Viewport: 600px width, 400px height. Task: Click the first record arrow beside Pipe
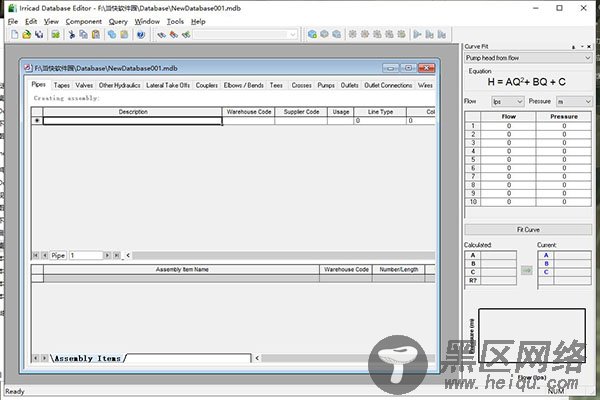[36, 255]
